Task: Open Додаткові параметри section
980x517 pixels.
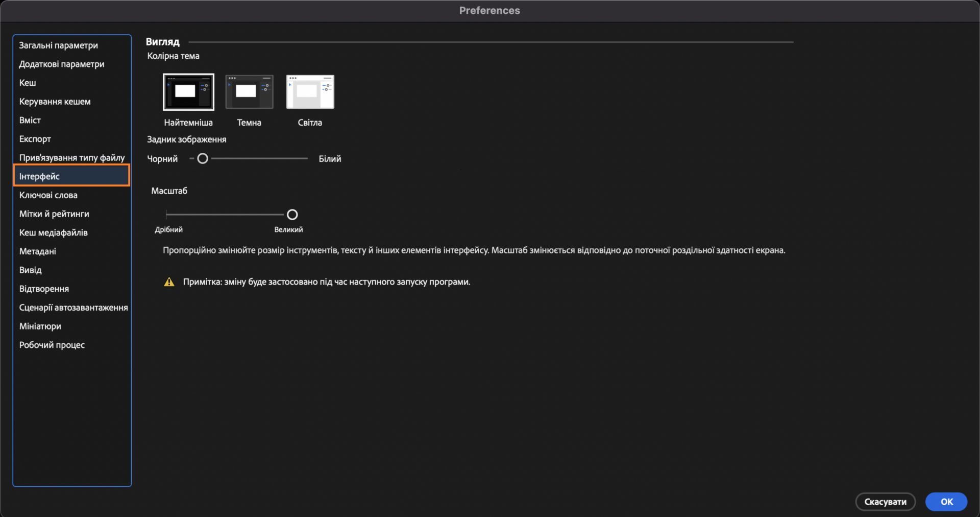Action: coord(72,64)
